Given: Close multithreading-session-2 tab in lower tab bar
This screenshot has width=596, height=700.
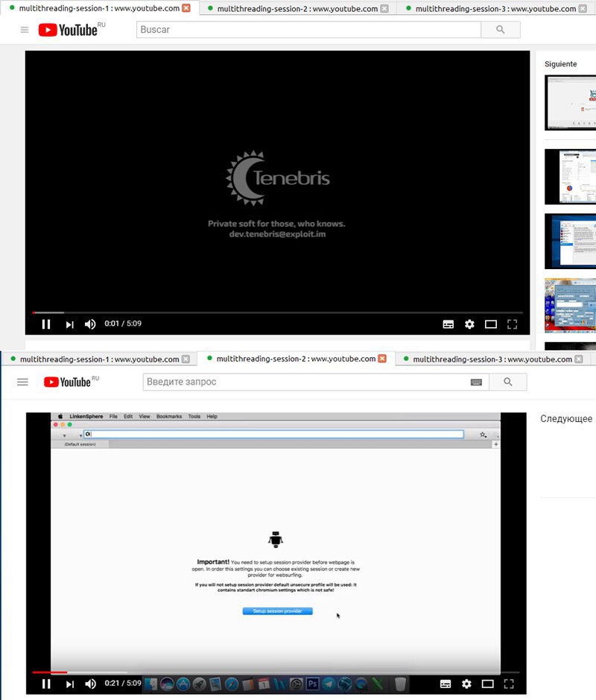Looking at the screenshot, I should [x=382, y=359].
